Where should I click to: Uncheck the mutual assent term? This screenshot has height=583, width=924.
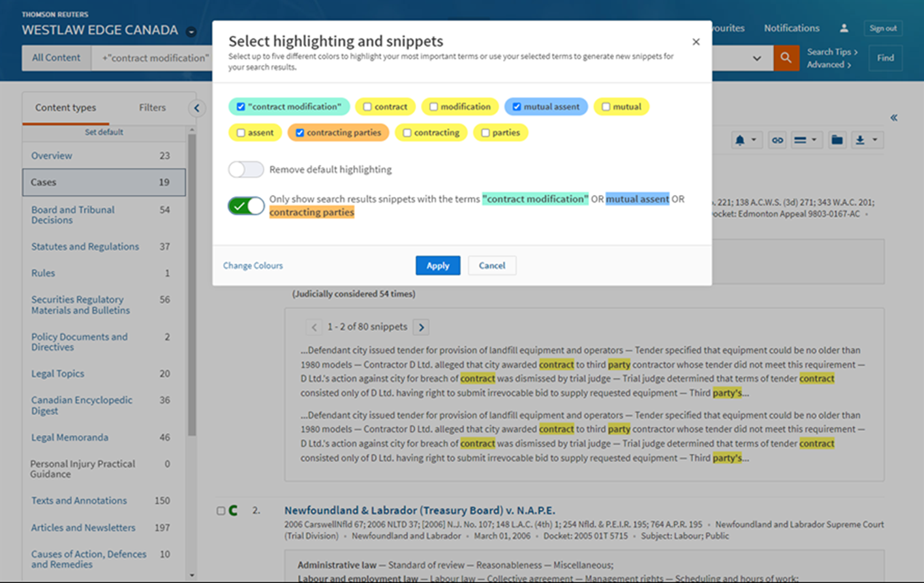coord(517,107)
